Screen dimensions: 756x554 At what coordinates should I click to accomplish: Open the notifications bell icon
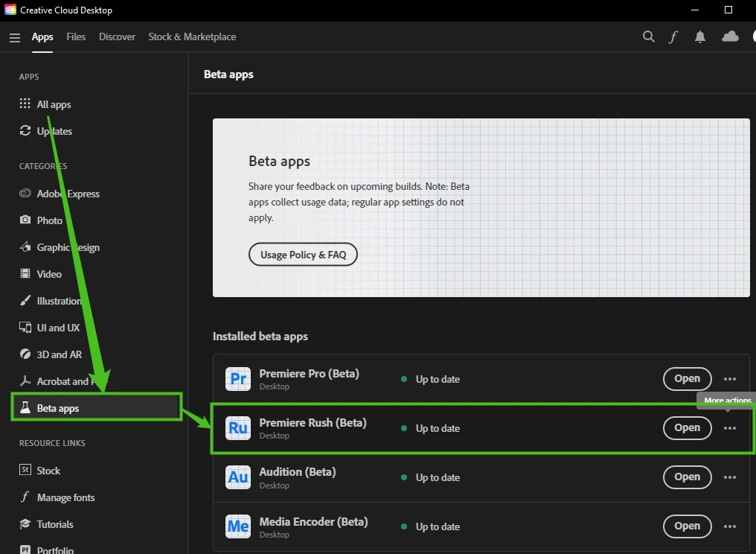point(700,36)
